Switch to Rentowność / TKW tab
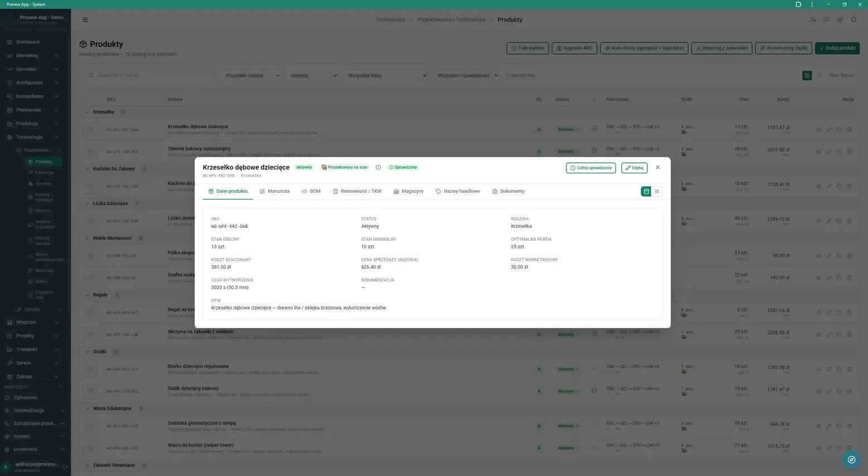Screen dimensions: 868x476 click(x=357, y=191)
